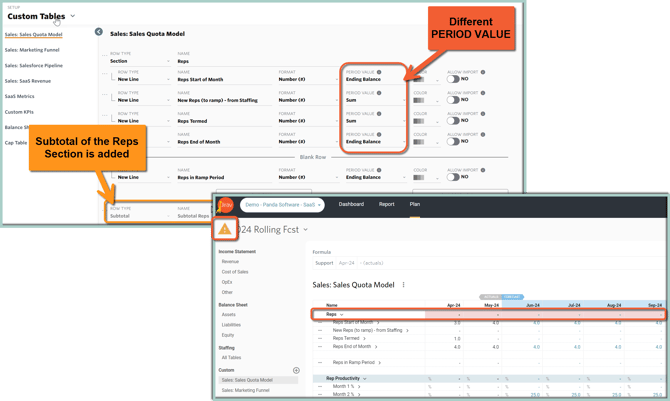This screenshot has width=670, height=401.
Task: Open the Demo - Panda Software company dropdown
Action: [285, 204]
